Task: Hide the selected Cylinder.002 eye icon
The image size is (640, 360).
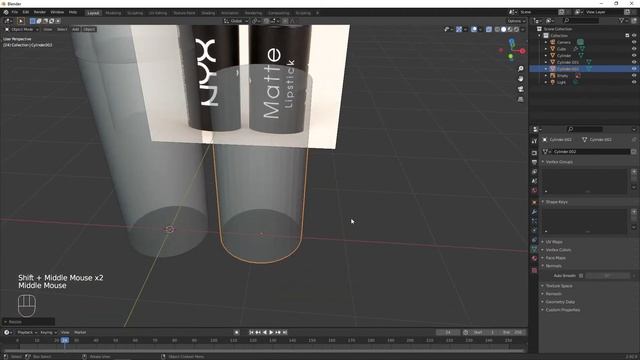Action: [634, 69]
